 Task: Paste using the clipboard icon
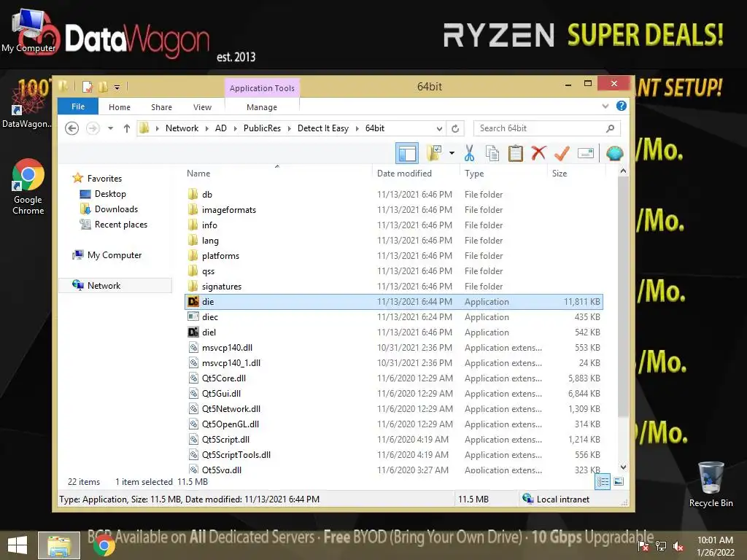tap(516, 153)
